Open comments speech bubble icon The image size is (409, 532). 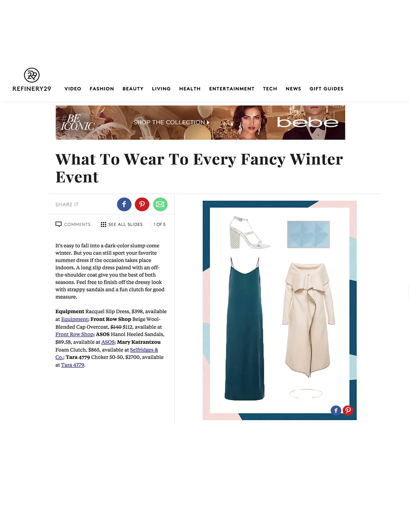(x=58, y=224)
